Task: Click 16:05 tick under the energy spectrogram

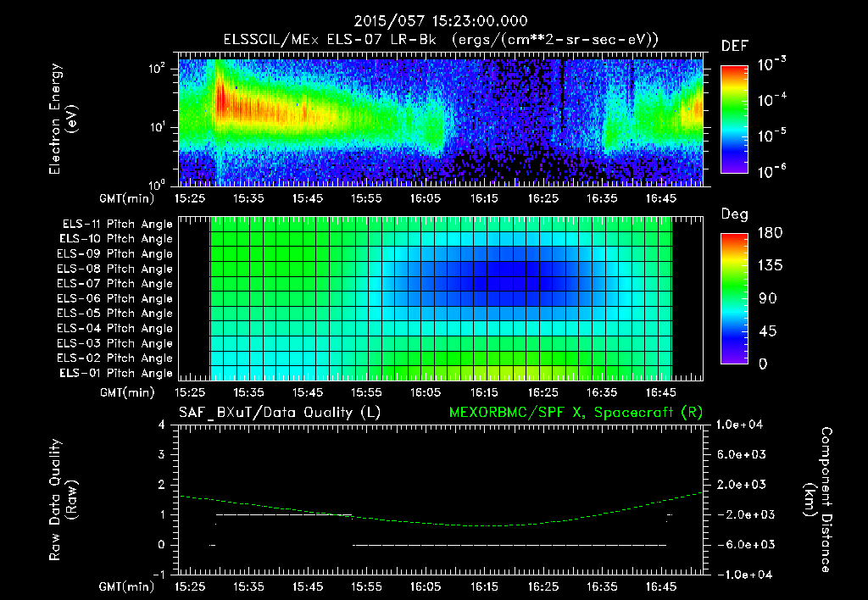Action: (x=426, y=198)
